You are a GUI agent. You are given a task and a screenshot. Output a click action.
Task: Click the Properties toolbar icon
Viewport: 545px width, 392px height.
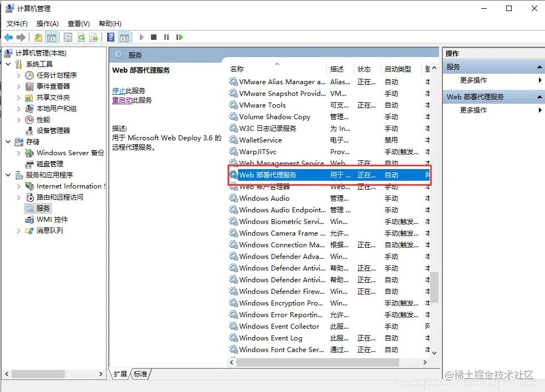(68, 37)
